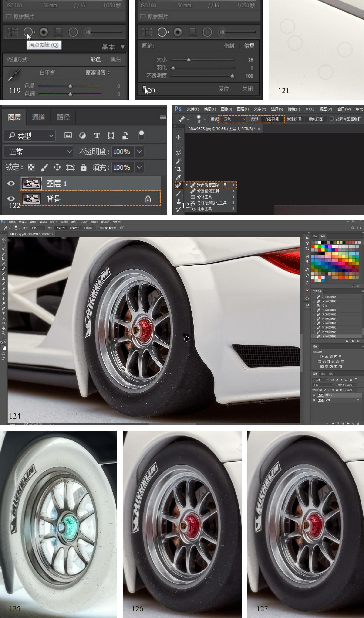The image size is (364, 618).
Task: Click fx layer style icon below the layers
Action: pyautogui.click(x=333, y=423)
